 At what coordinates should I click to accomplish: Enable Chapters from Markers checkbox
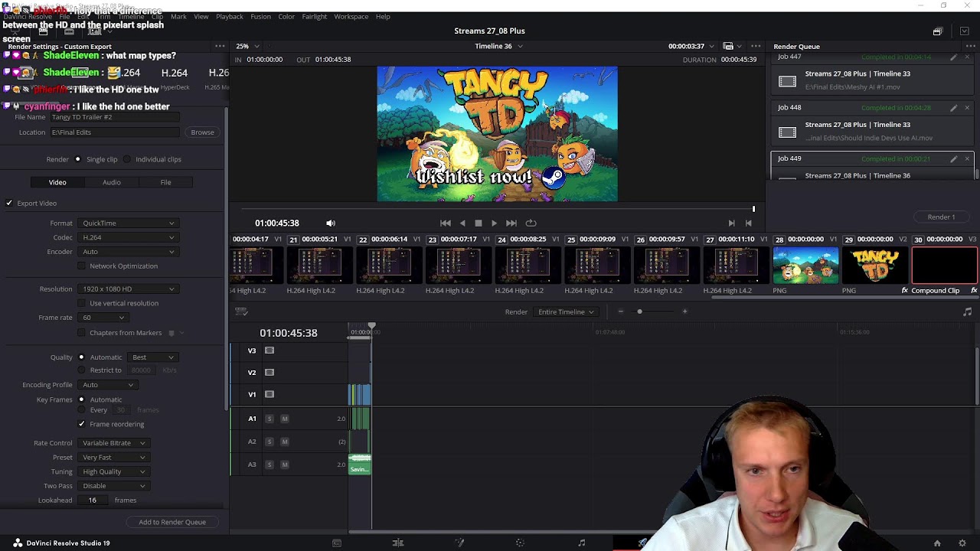[82, 333]
